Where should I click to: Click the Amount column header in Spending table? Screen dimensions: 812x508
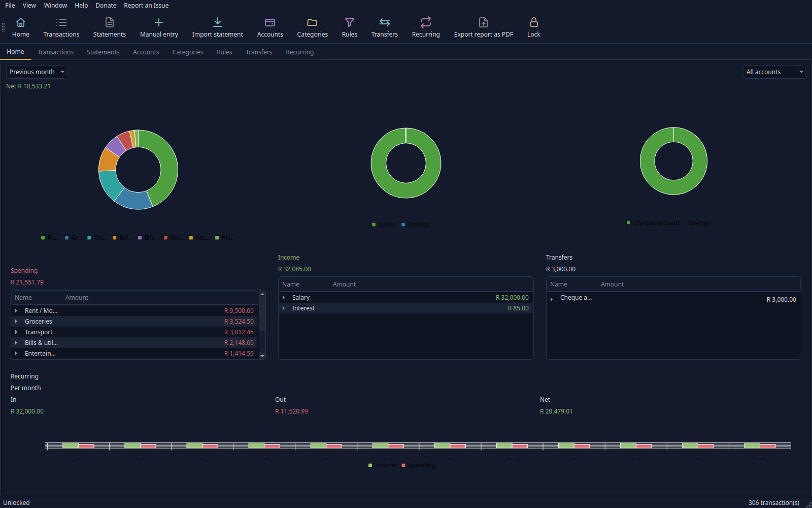tap(77, 298)
